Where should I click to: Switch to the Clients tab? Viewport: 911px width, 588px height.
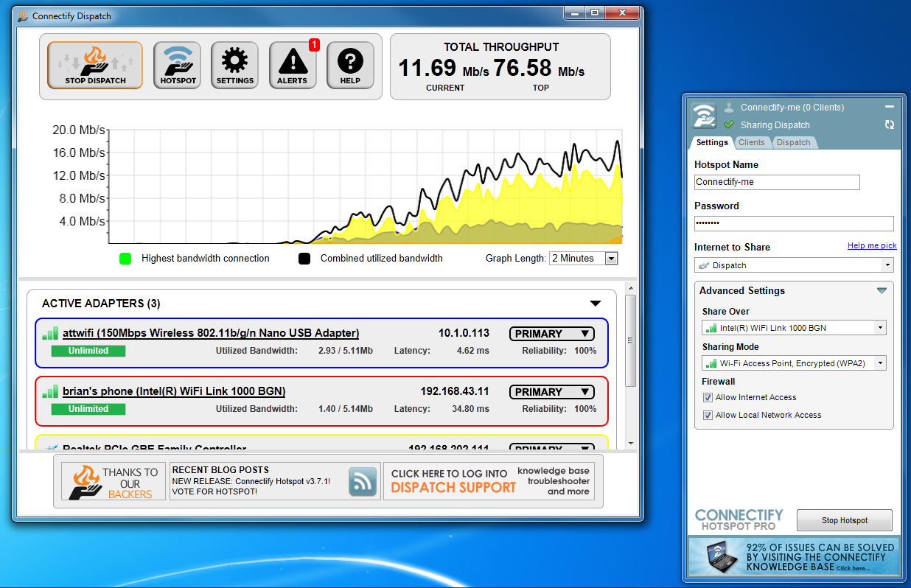click(x=753, y=142)
